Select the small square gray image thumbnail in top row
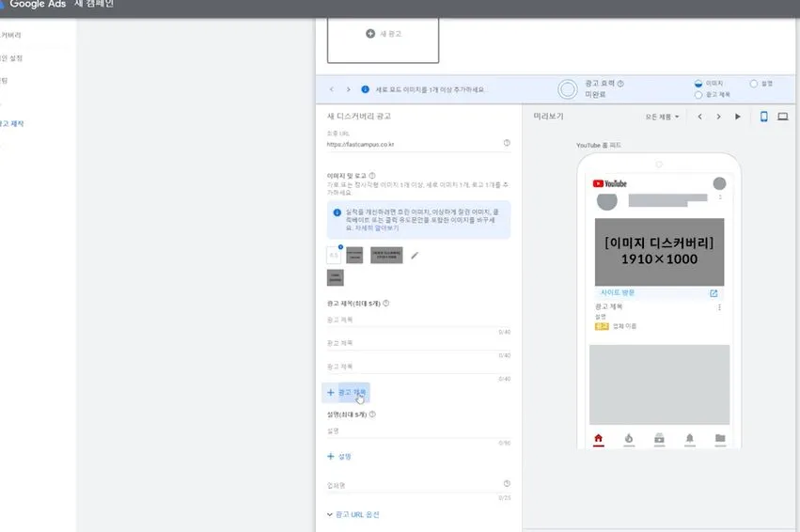Image resolution: width=800 pixels, height=532 pixels. click(354, 255)
